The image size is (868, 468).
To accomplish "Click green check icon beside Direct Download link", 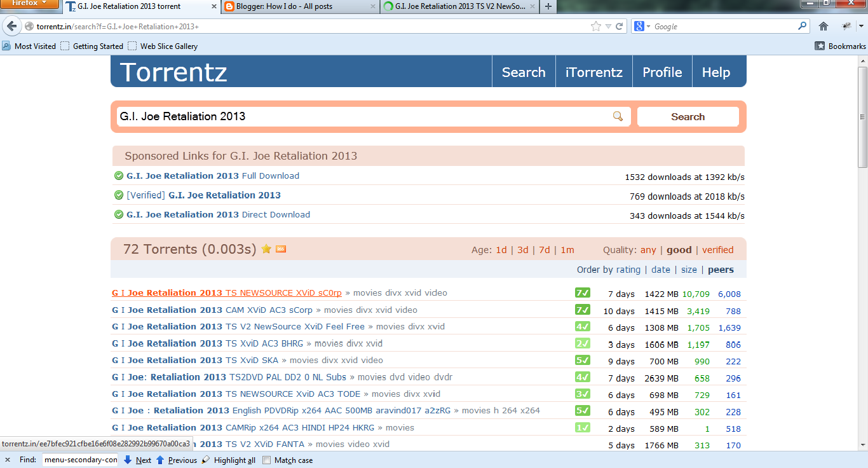I will click(118, 215).
